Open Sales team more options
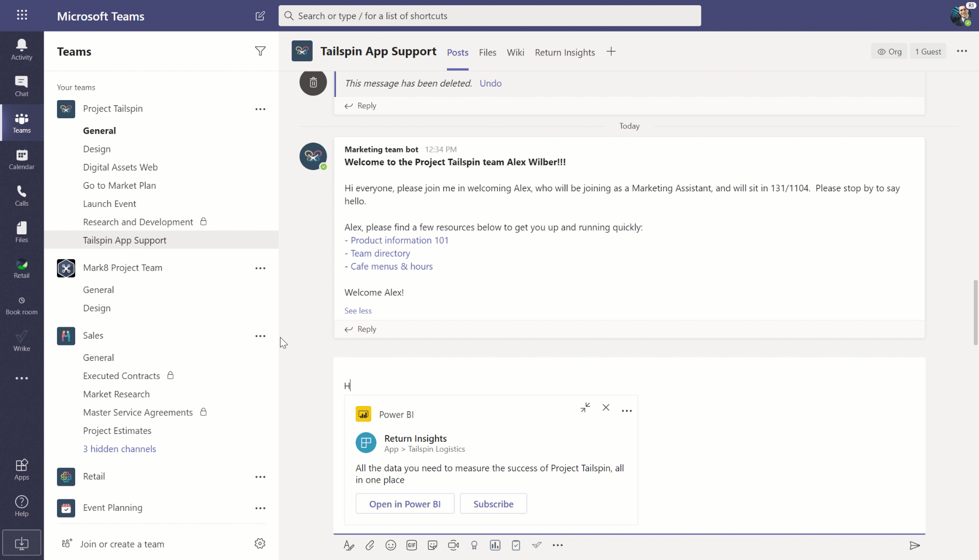The height and width of the screenshot is (560, 979). pyautogui.click(x=260, y=336)
